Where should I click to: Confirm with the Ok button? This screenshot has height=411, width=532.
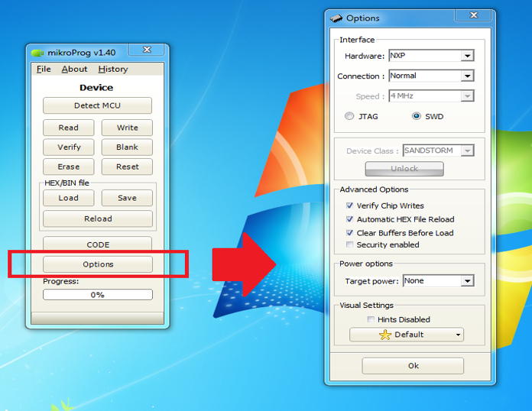tap(413, 366)
